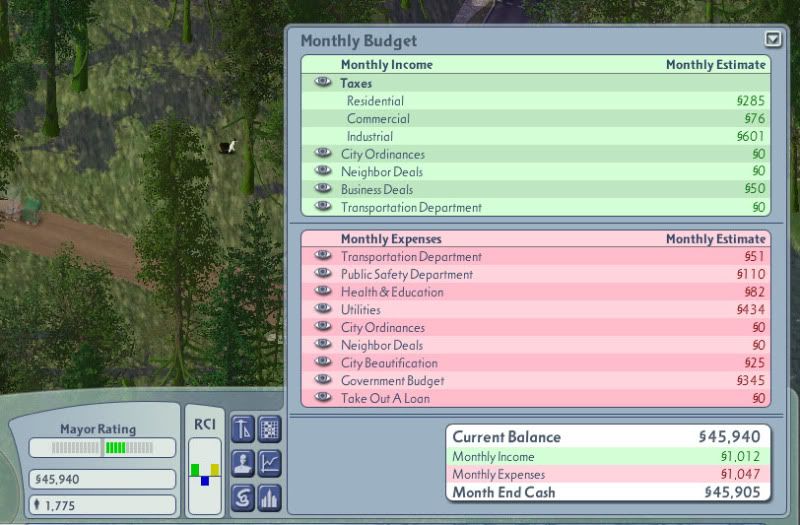Open Take Out A Loan eye icon
Screen dimensions: 800x525
[x=322, y=397]
